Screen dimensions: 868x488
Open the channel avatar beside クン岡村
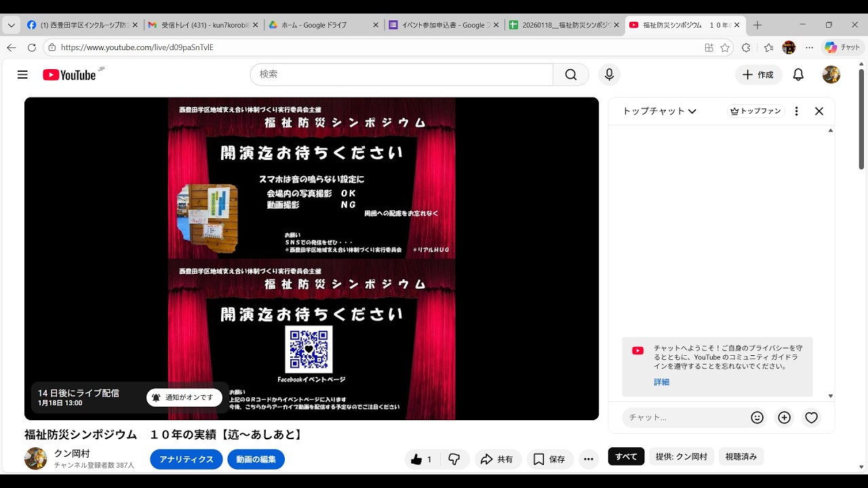click(36, 459)
